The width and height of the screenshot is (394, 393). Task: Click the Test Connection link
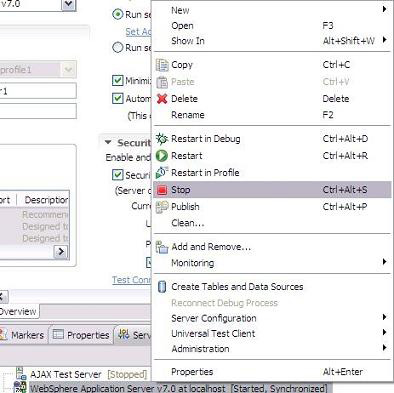(132, 280)
